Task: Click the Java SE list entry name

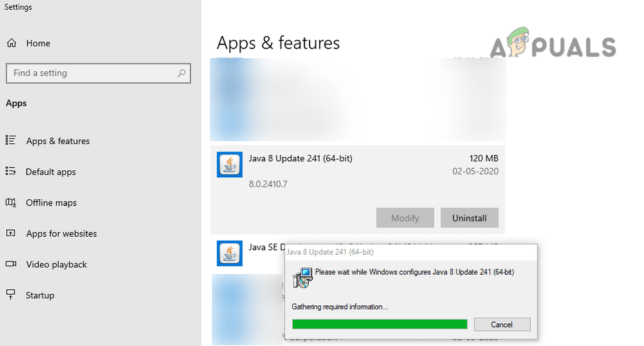Action: coord(267,247)
